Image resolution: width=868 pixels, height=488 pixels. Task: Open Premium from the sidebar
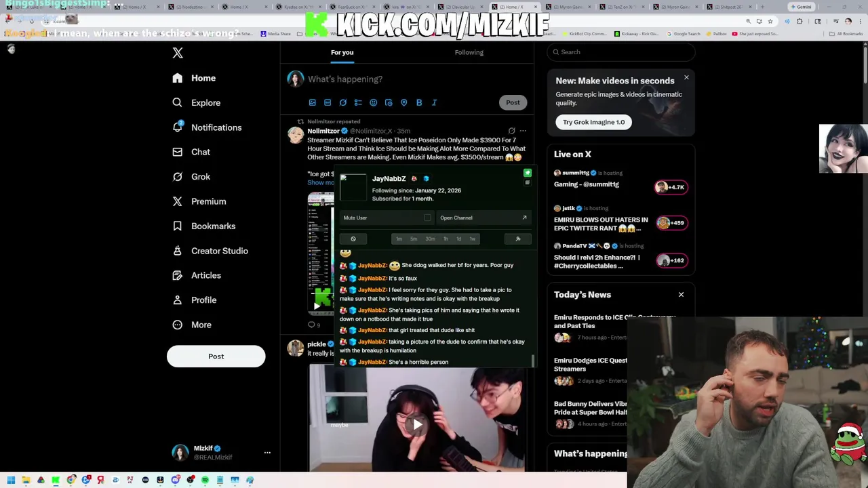[x=199, y=201]
